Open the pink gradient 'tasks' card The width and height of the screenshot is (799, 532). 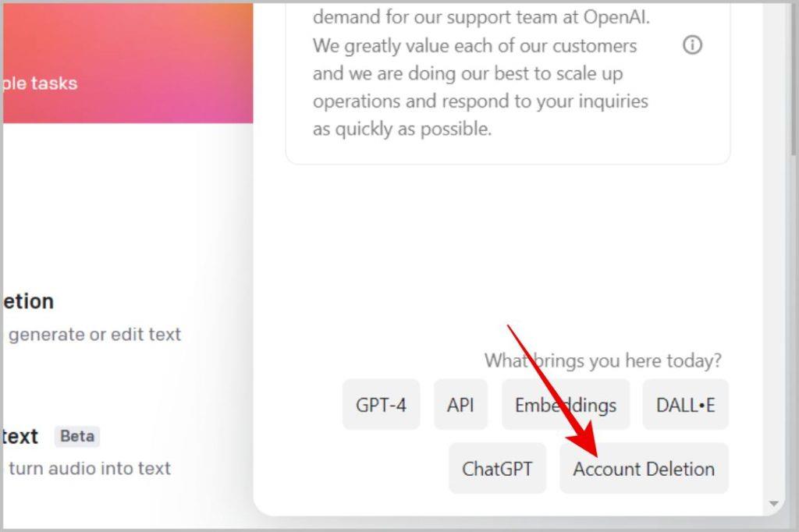(127, 63)
